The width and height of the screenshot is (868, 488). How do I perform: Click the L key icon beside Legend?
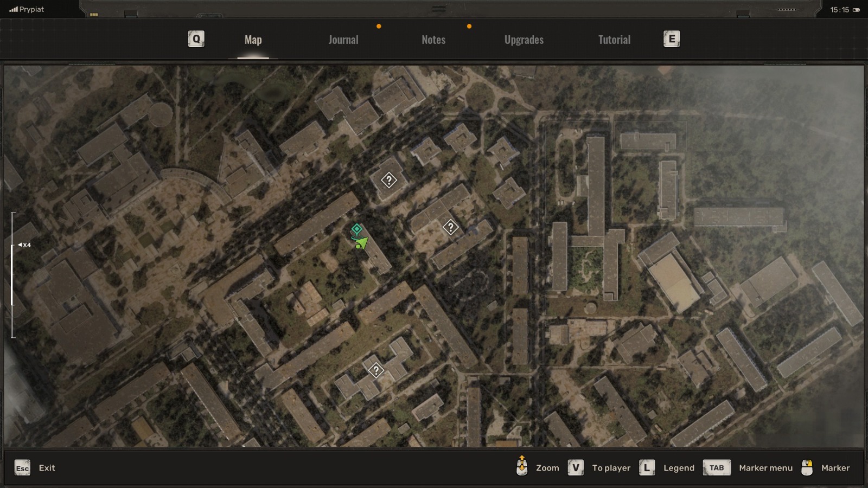pyautogui.click(x=646, y=467)
